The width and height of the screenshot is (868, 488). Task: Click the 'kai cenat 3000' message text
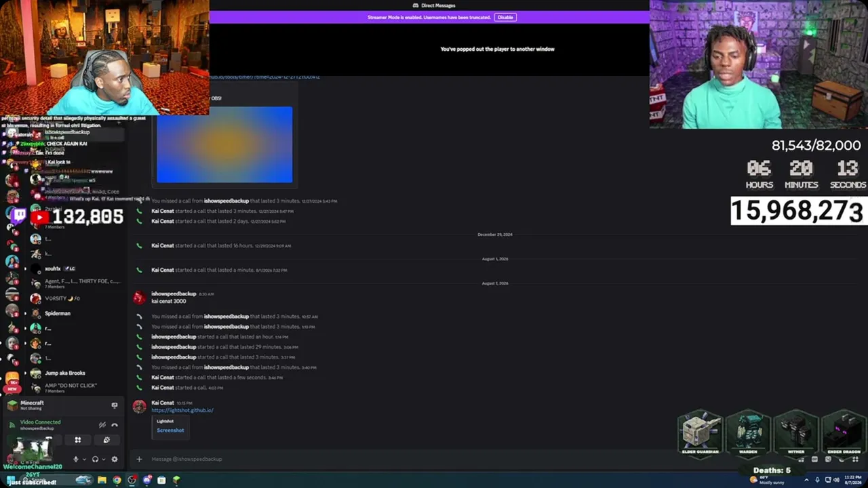(168, 301)
